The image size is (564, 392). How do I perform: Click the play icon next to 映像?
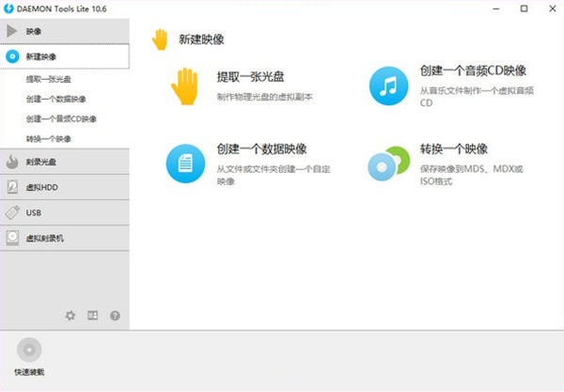tap(12, 31)
